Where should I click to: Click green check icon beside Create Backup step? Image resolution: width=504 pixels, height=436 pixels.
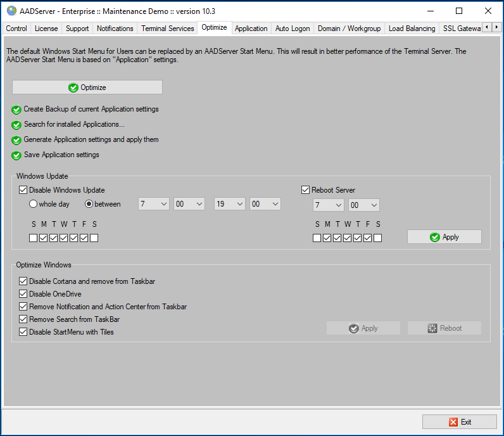click(x=16, y=110)
